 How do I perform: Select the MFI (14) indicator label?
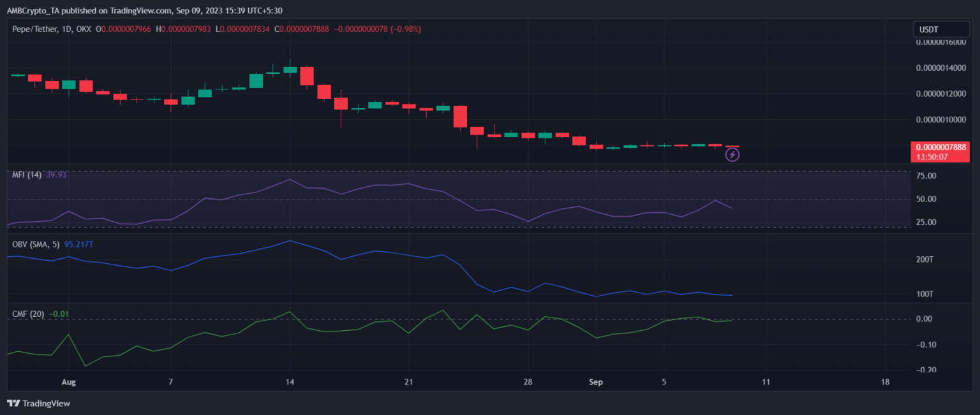(27, 175)
